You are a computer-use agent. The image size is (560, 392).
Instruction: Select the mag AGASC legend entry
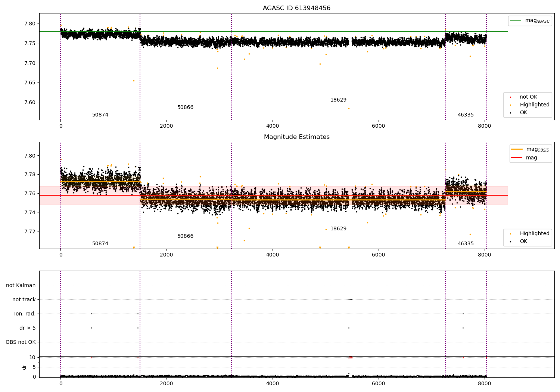tap(530, 21)
